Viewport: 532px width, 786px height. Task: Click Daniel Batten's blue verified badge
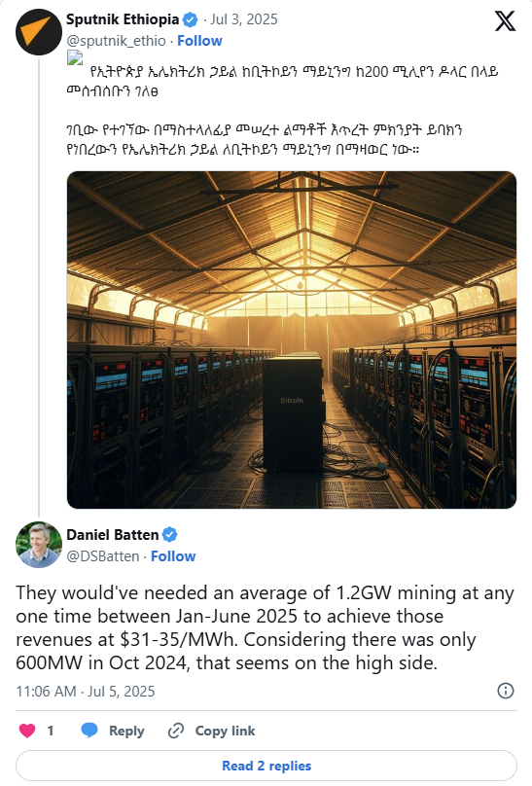[170, 535]
